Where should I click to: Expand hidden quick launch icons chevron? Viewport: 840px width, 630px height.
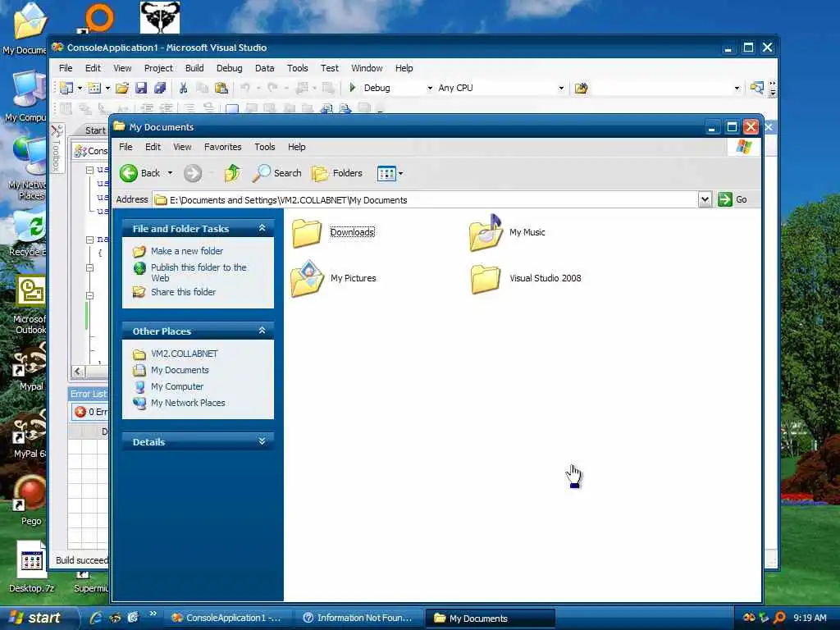pyautogui.click(x=153, y=614)
